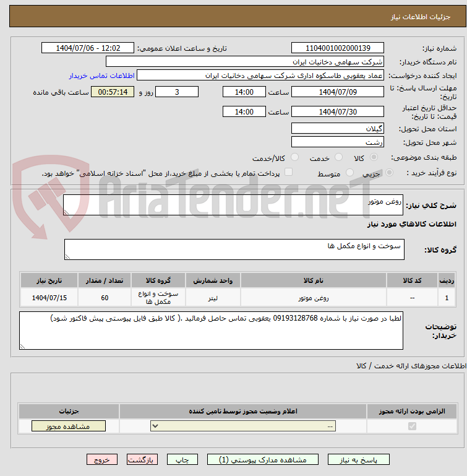Viewport: 467px width, 476px height.
Task: Click the ردیف column header
Action: 447,280
